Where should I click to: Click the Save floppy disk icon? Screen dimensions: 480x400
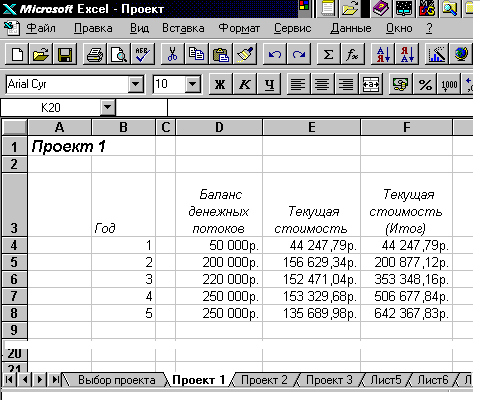coord(65,54)
